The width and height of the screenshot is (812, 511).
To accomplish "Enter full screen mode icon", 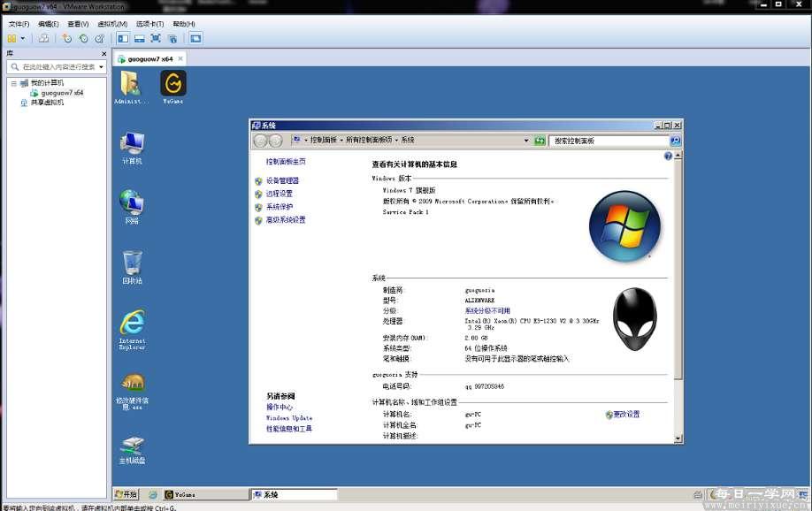I will [156, 38].
